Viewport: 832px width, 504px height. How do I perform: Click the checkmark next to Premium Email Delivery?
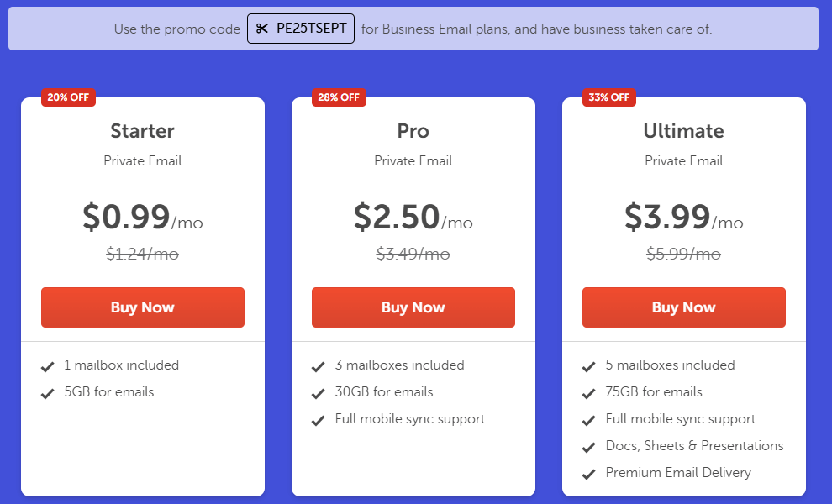tap(589, 474)
